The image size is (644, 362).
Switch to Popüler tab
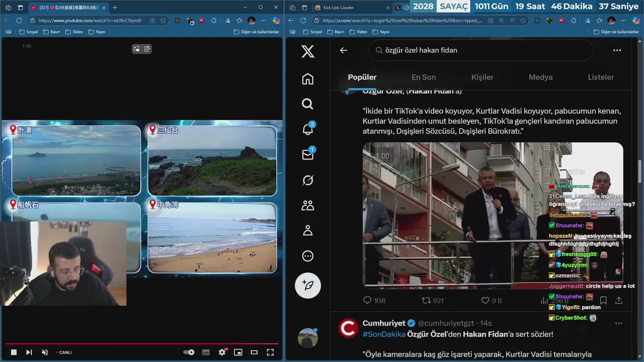pos(362,77)
